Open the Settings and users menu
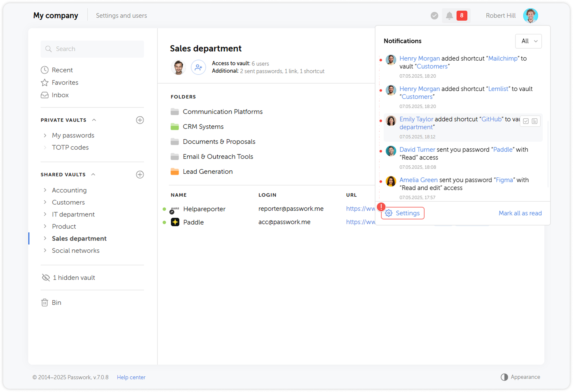Viewport: 573px width, 392px height. point(121,15)
